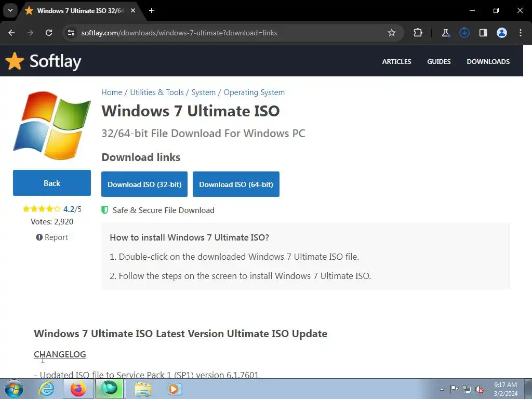Open Windows Media Player in taskbar
The height and width of the screenshot is (399, 532).
[175, 389]
